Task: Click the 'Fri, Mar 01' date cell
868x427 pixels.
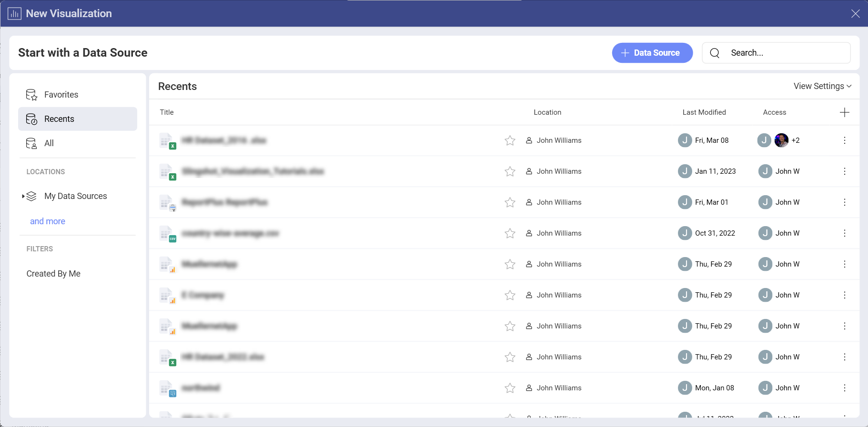Action: point(712,202)
